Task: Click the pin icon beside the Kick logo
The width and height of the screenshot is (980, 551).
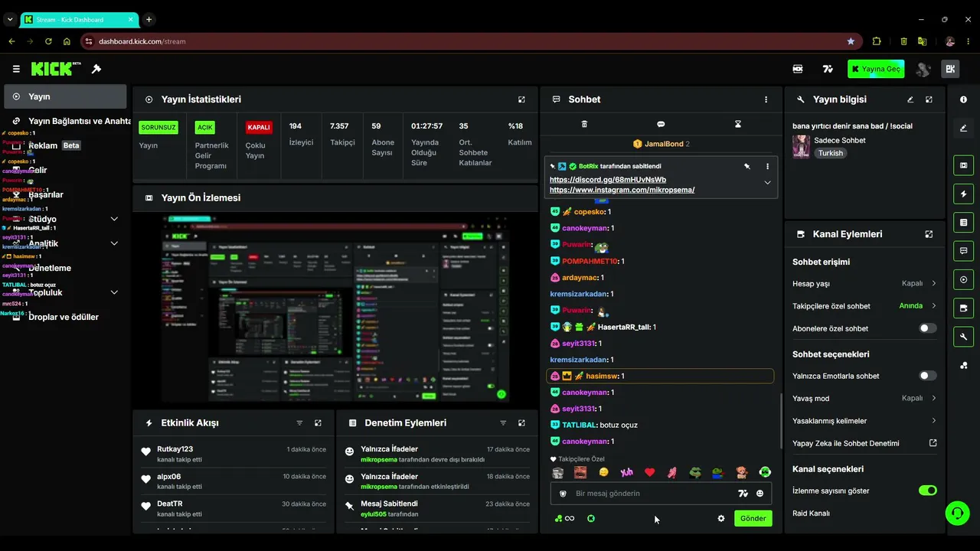Action: (x=96, y=69)
